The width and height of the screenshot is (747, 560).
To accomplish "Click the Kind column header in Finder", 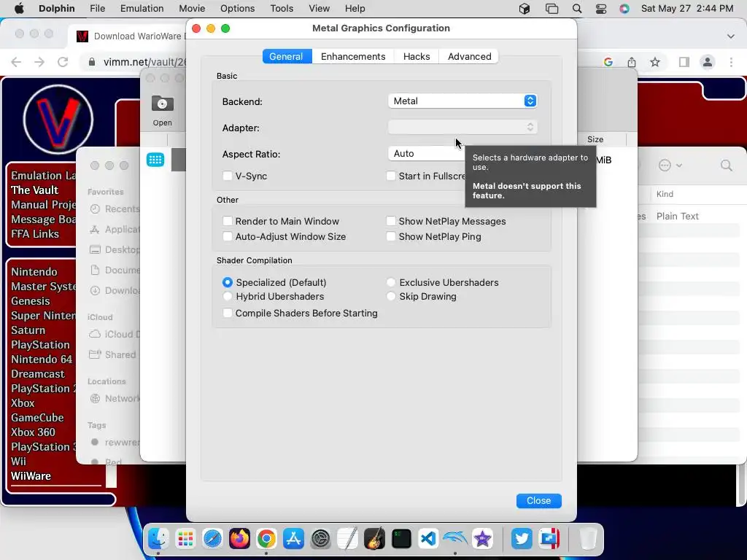I will 665,194.
